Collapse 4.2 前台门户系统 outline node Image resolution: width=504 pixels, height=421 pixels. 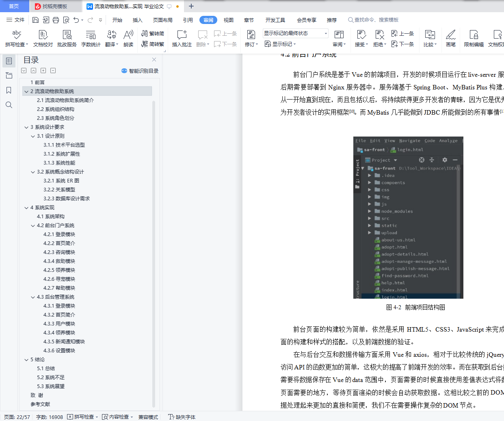point(33,226)
